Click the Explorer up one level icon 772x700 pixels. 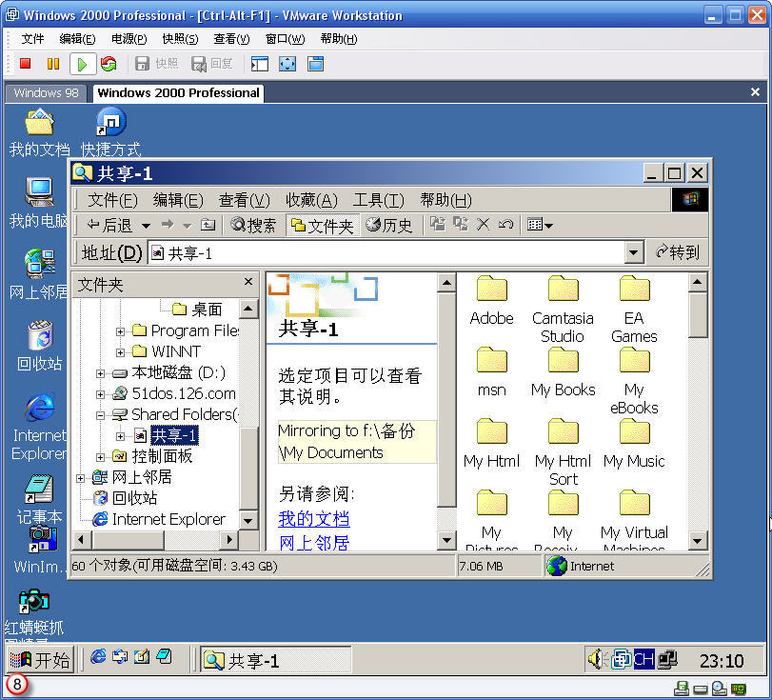[208, 225]
